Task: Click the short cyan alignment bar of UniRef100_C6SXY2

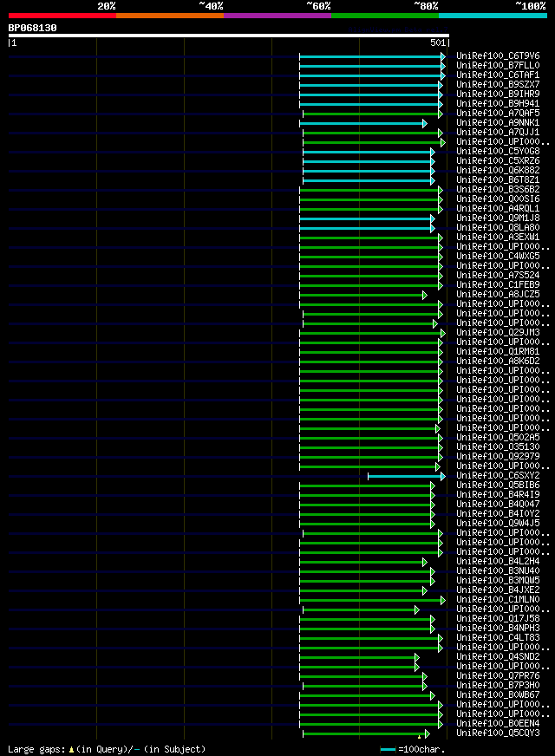Action: pos(406,476)
